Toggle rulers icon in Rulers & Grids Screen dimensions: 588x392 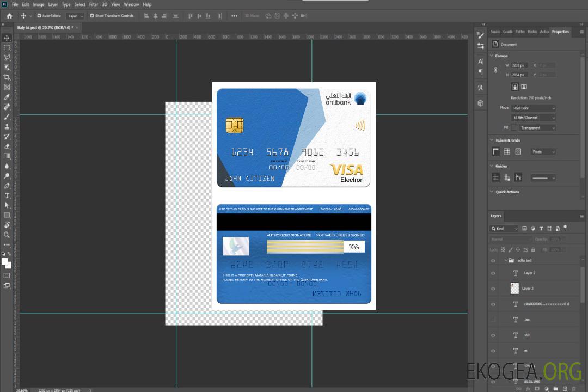click(x=496, y=151)
